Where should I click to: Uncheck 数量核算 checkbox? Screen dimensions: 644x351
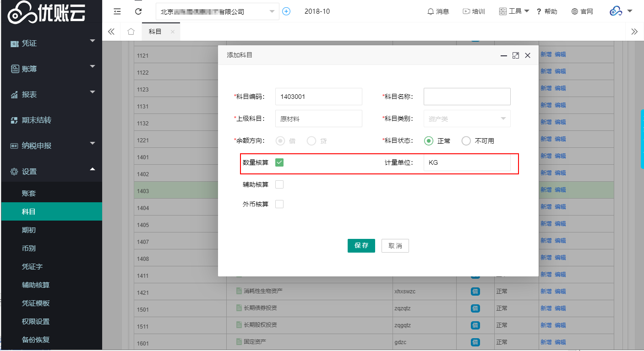(279, 162)
